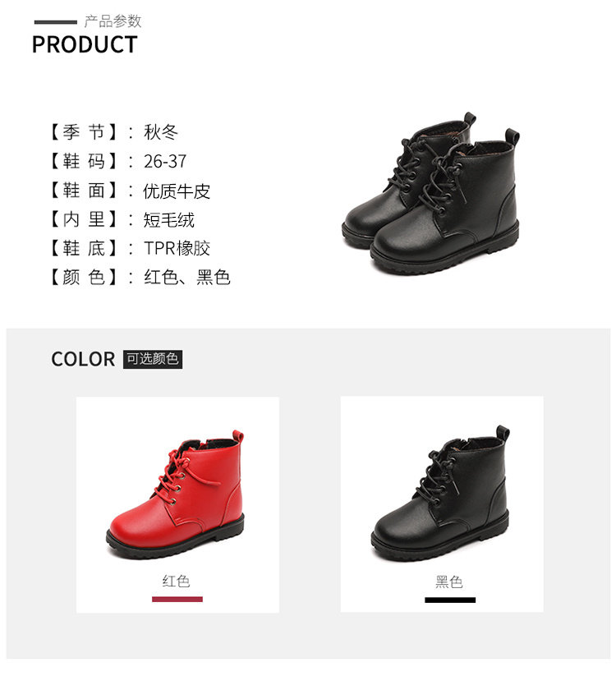616x676 pixels.
Task: Click the 优质牛皮 upper material text
Action: click(x=177, y=191)
